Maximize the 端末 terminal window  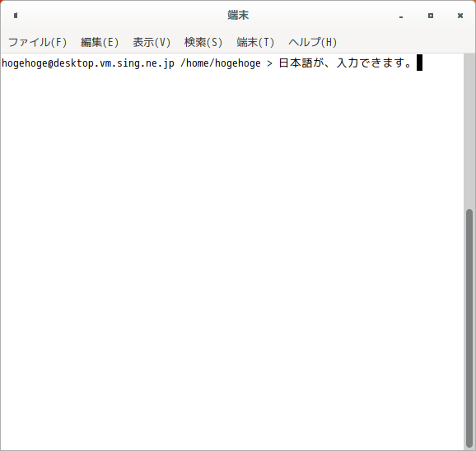tap(431, 16)
